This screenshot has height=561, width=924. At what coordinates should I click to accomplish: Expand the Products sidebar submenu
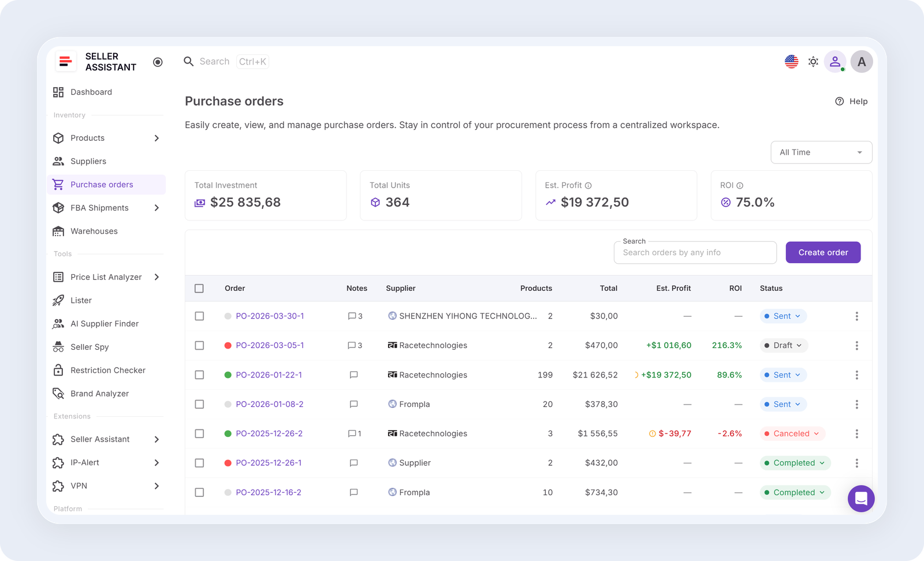click(x=157, y=138)
